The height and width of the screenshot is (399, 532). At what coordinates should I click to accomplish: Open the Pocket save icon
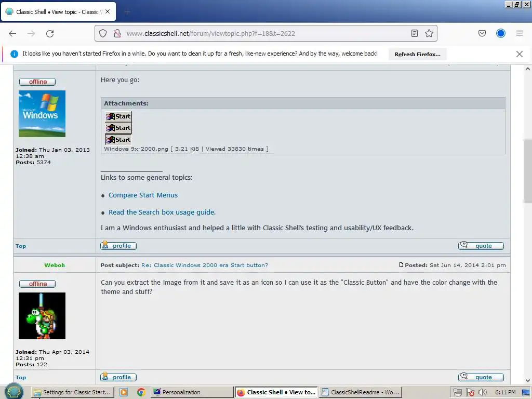click(482, 33)
